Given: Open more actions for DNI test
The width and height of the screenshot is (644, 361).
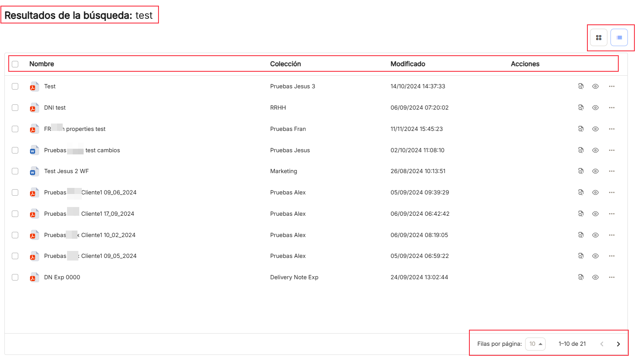Looking at the screenshot, I should pos(612,107).
